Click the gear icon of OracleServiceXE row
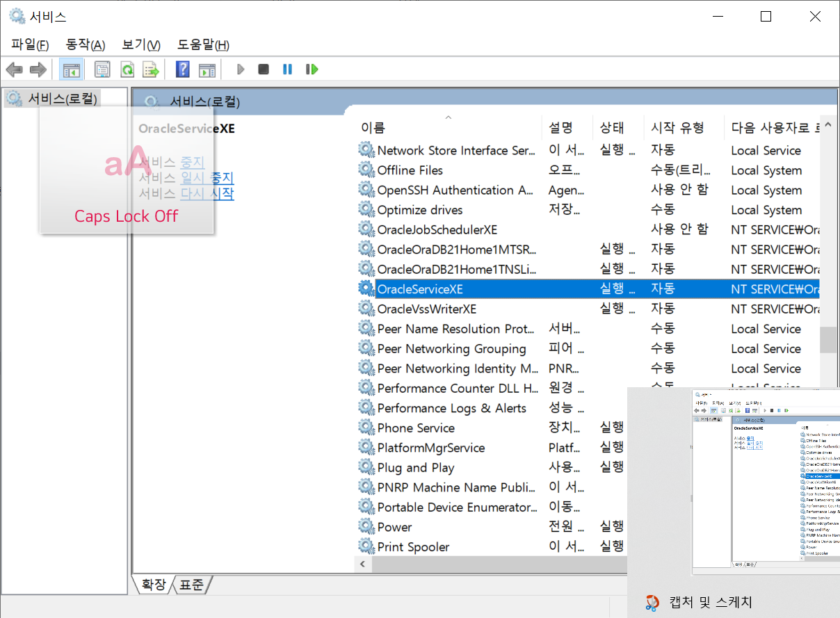The image size is (840, 618). click(366, 288)
